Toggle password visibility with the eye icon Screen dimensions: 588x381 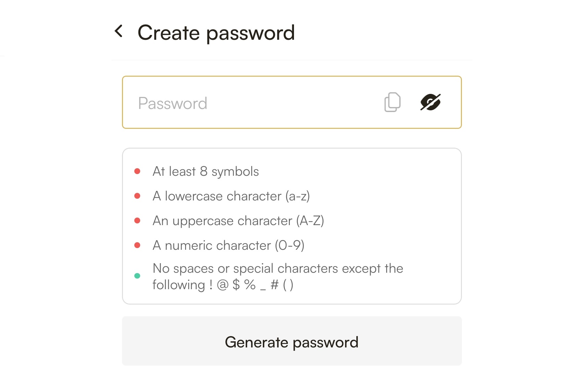(x=430, y=102)
